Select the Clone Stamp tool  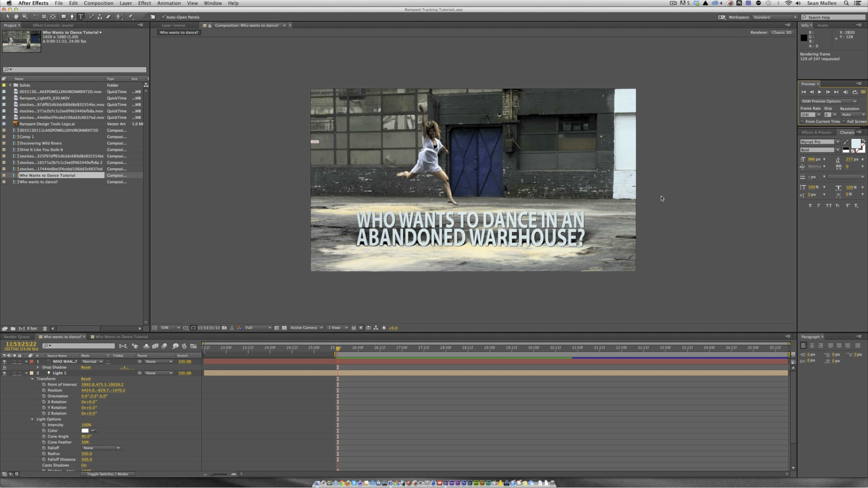click(100, 17)
